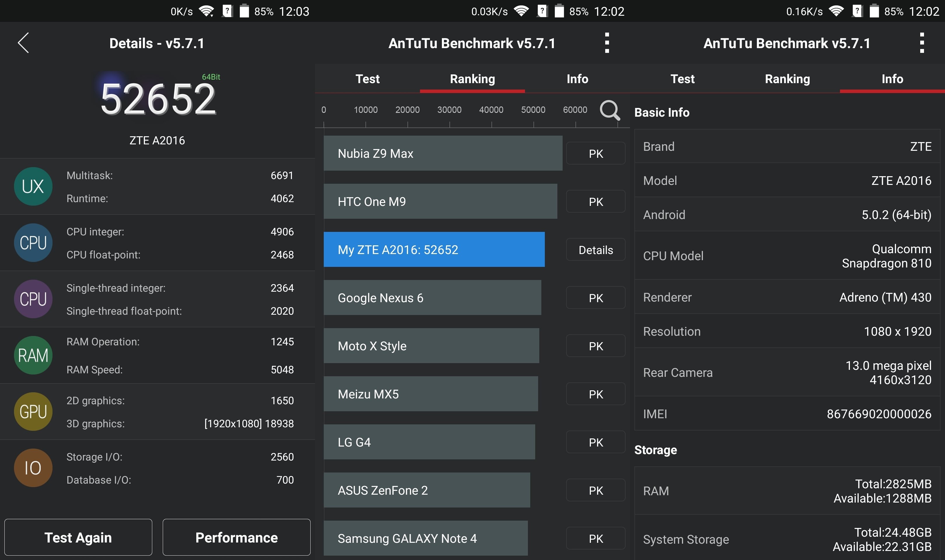
Task: Tap the Renderer Adreno (TM) 430 row
Action: click(787, 297)
